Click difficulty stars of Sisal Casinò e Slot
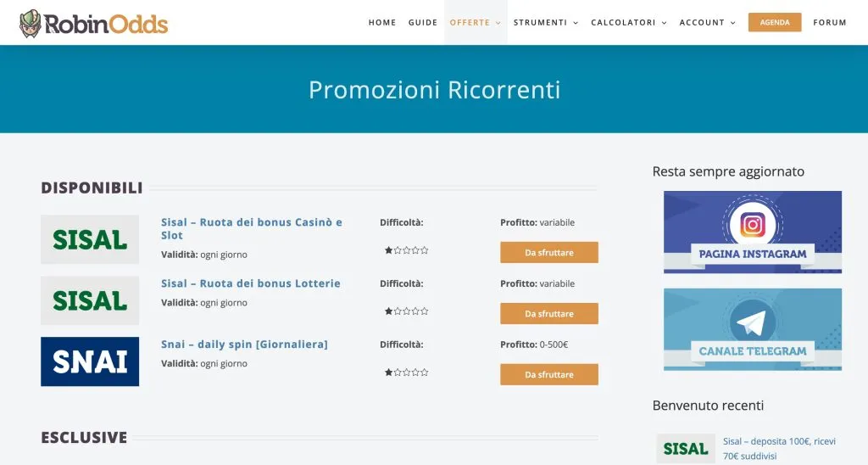Screen dimensions: 868x465 click(x=406, y=250)
